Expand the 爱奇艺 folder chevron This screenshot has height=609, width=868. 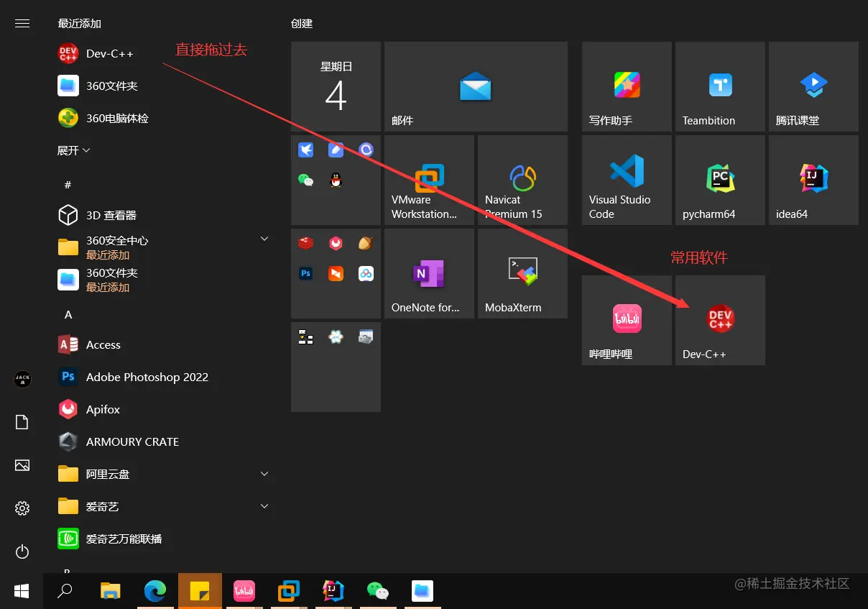coord(264,506)
